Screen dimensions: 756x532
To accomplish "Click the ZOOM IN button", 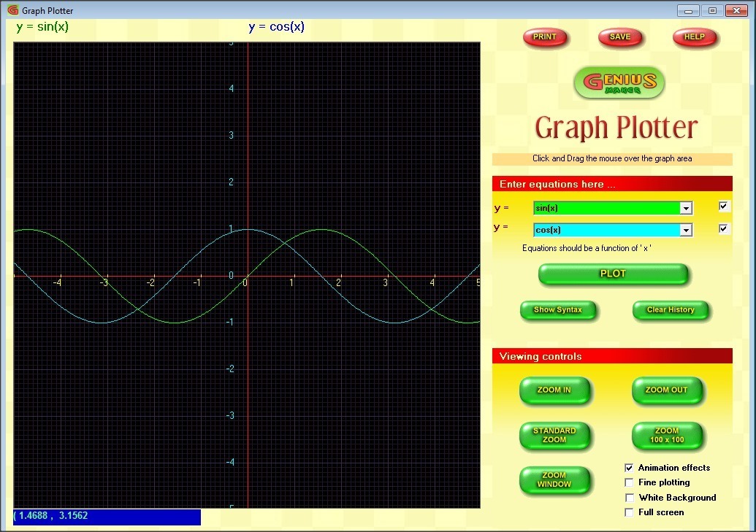I will click(554, 390).
